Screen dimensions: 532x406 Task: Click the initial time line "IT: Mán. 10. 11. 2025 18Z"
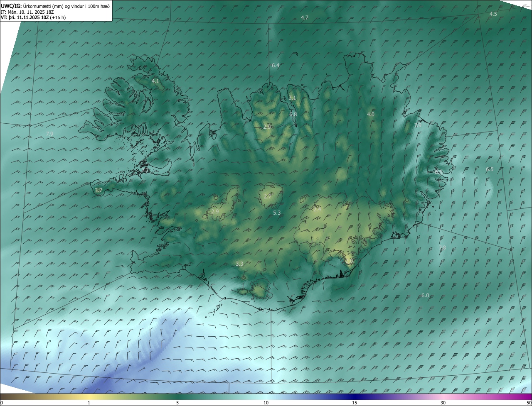tap(27, 12)
